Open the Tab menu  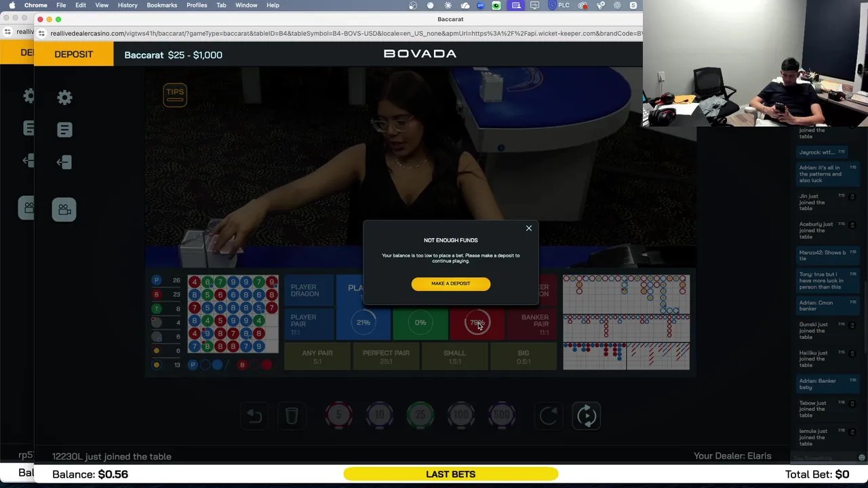[221, 5]
